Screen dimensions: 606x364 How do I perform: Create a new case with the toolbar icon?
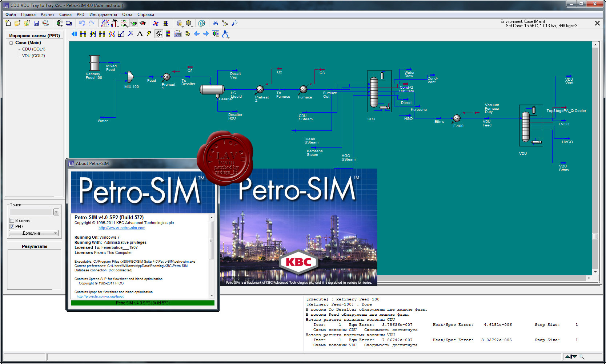click(x=8, y=23)
